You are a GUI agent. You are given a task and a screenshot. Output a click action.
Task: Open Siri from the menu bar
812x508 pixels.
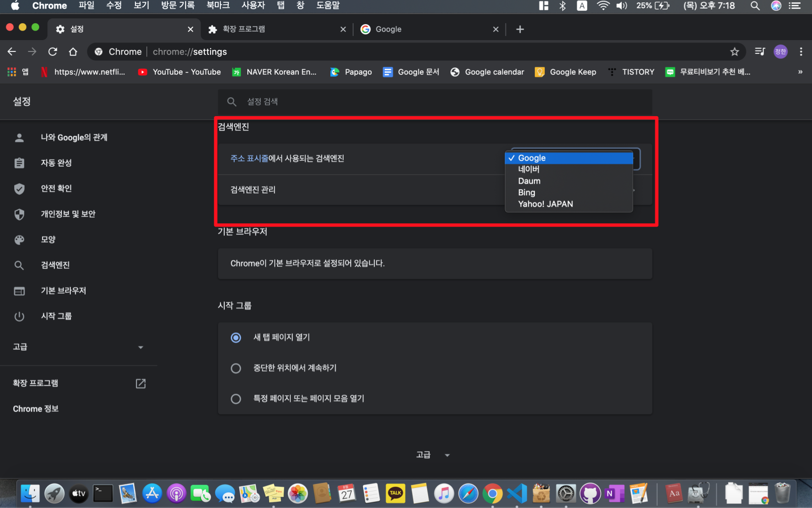776,6
